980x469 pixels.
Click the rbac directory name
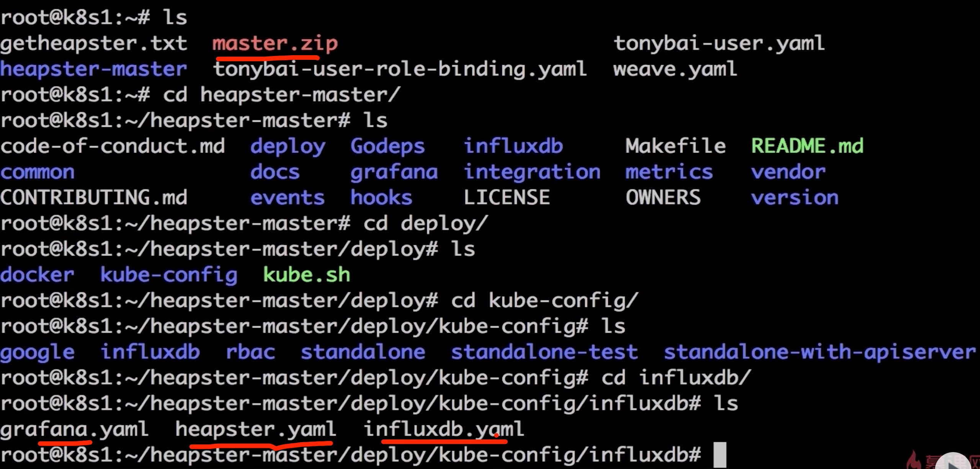(250, 352)
